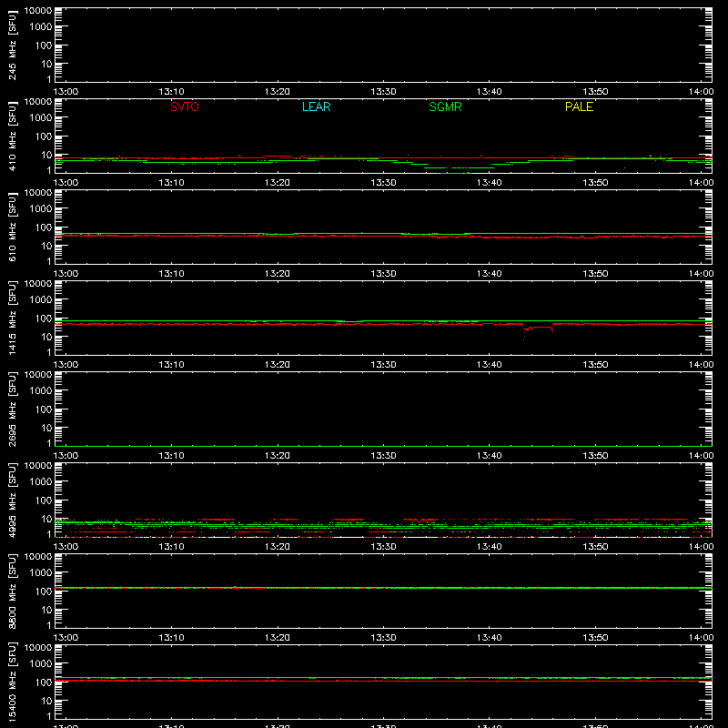Select the 610 MHz [SFU] axis title

pyautogui.click(x=12, y=227)
